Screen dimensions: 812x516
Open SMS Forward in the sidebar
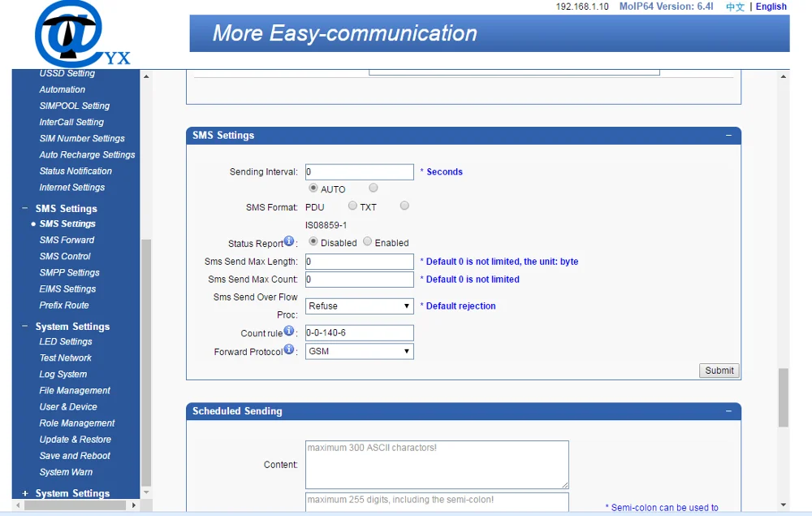67,240
